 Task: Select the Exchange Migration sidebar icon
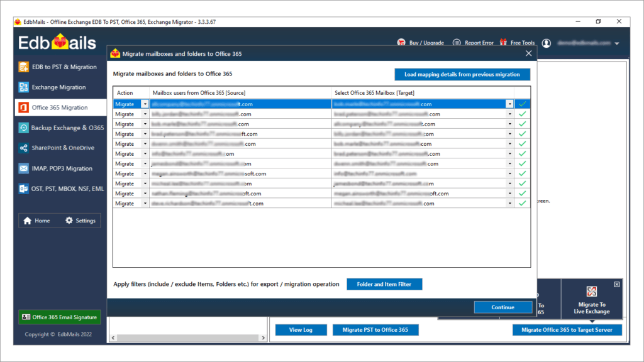[x=23, y=87]
